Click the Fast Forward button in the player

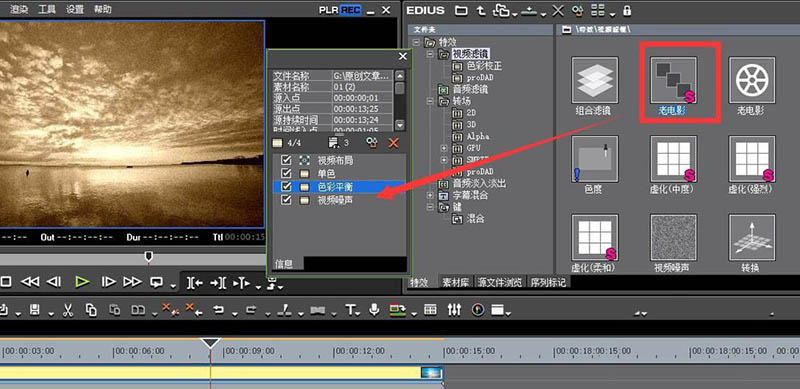tap(132, 282)
